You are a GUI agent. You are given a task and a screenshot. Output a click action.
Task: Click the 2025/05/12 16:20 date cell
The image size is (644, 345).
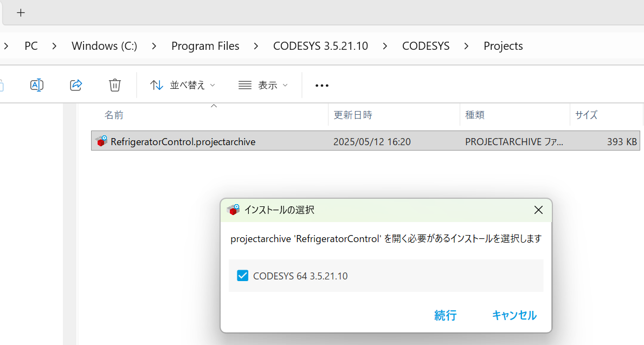[372, 141]
